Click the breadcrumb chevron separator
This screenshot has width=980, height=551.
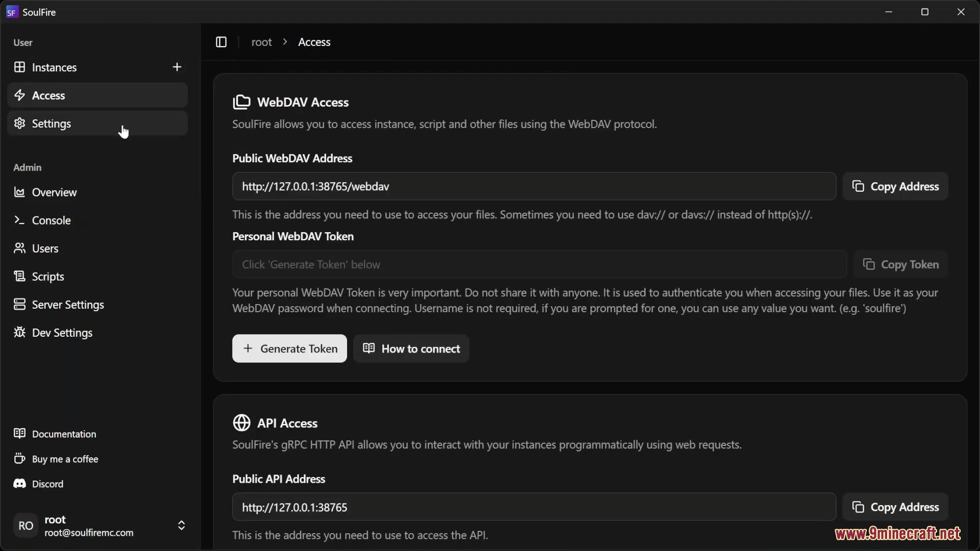pos(285,42)
